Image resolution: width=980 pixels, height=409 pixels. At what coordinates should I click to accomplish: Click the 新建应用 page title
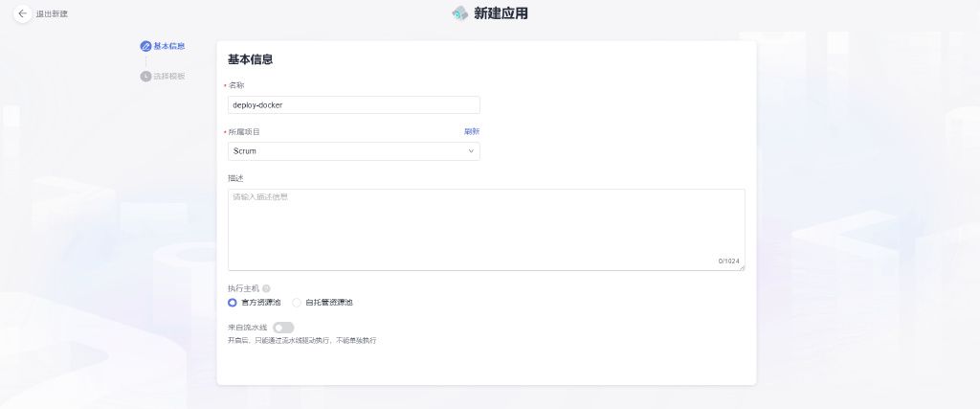tap(501, 13)
